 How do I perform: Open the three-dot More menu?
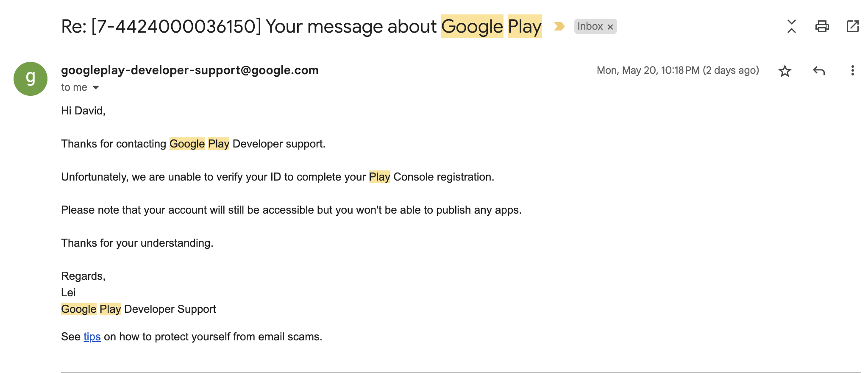(852, 71)
